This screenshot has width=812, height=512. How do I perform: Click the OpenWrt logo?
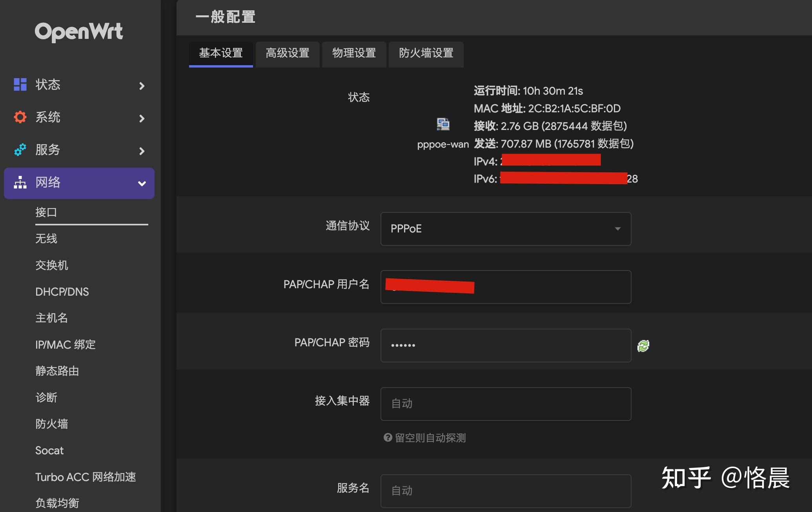pos(78,31)
